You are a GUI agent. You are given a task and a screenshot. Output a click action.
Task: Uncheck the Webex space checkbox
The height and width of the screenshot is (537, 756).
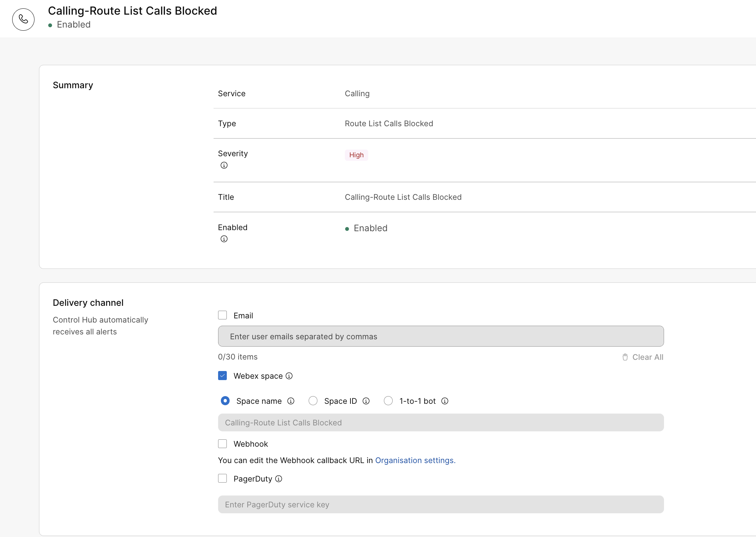tap(223, 376)
